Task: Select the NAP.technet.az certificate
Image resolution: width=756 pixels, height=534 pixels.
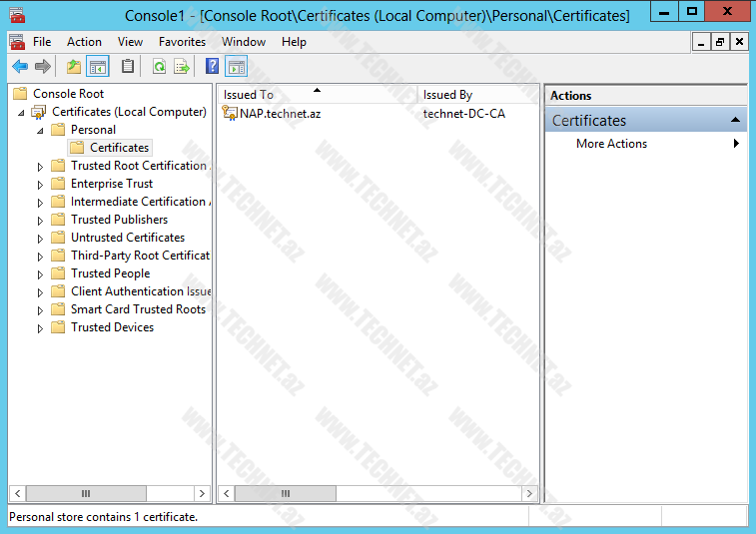Action: 280,114
